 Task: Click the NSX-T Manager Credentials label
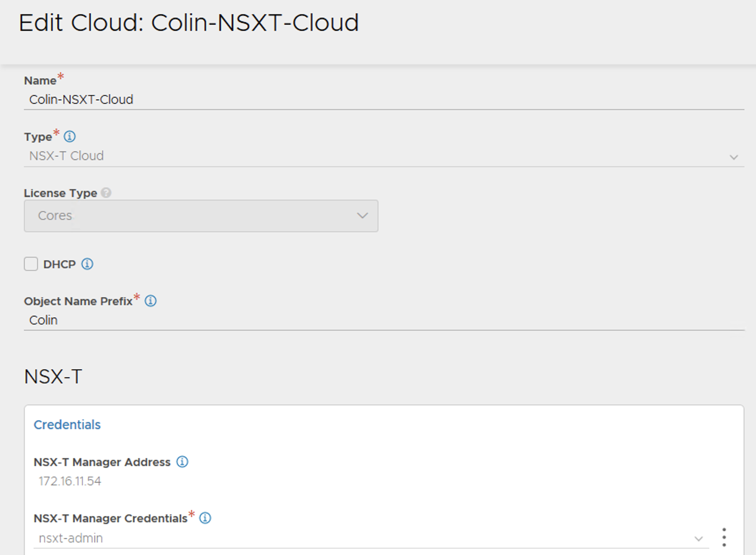(110, 518)
